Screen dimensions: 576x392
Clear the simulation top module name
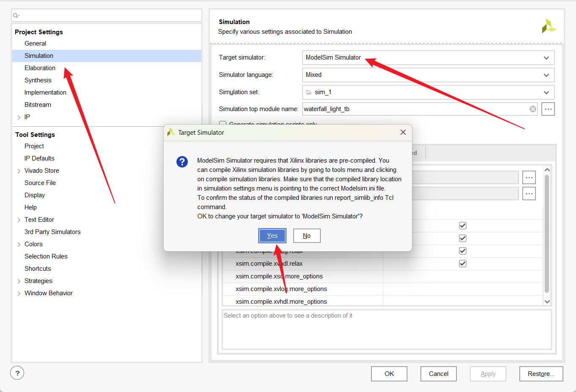click(533, 109)
